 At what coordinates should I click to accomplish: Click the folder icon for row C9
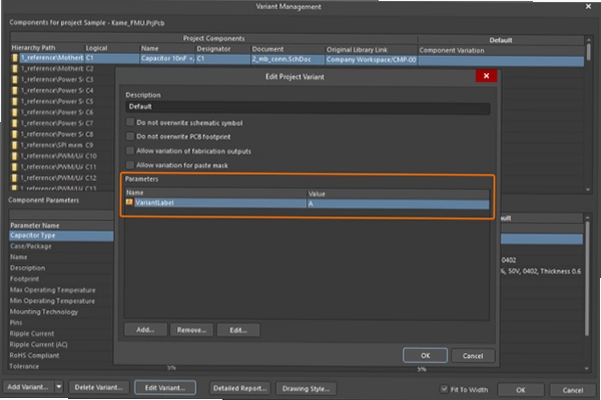(15, 145)
